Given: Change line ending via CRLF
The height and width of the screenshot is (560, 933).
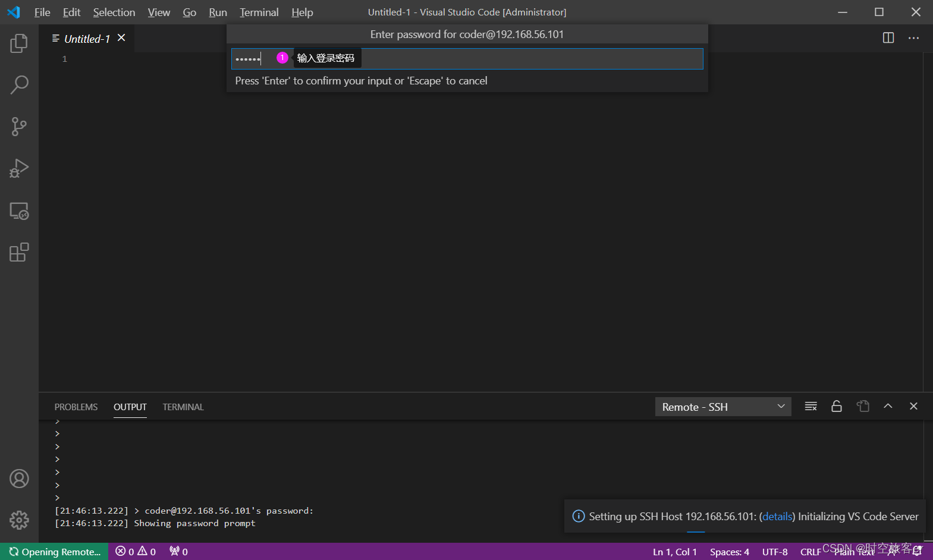Looking at the screenshot, I should pyautogui.click(x=811, y=552).
